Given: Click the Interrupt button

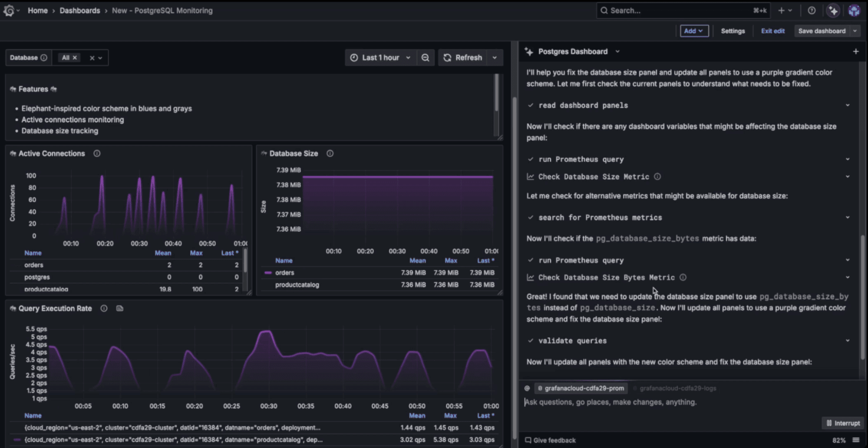Looking at the screenshot, I should point(843,423).
